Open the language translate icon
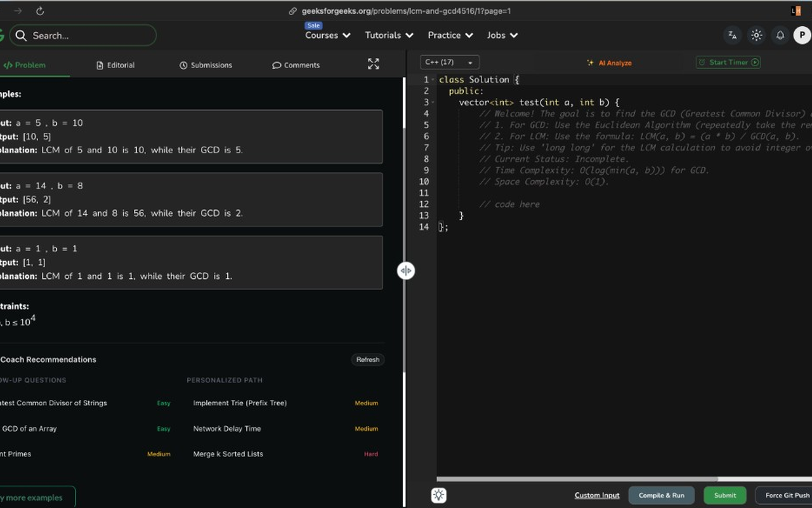The height and width of the screenshot is (508, 812). (x=733, y=36)
